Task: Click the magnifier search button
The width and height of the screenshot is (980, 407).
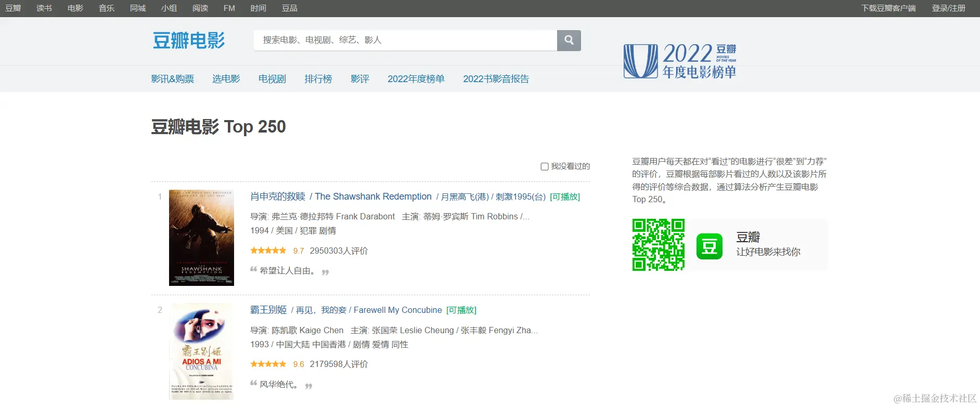Action: pos(569,40)
